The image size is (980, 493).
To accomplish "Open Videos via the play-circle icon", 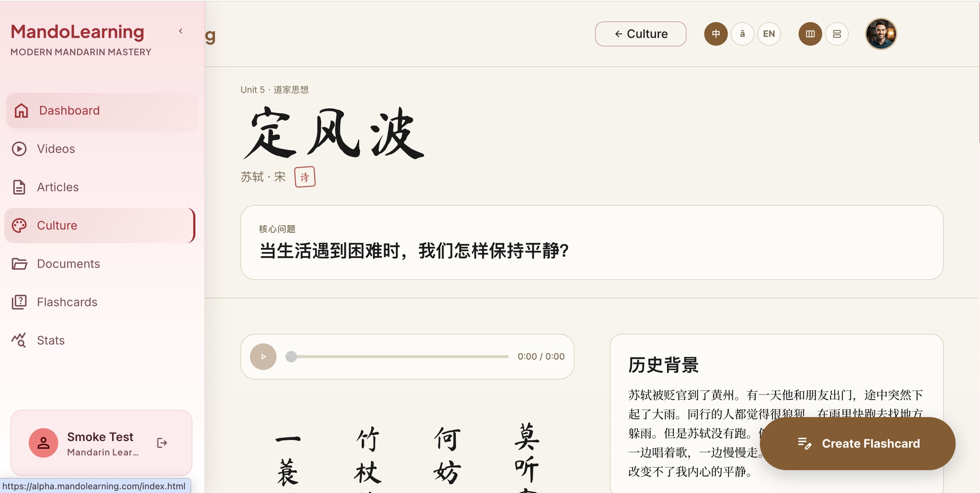I will click(19, 148).
